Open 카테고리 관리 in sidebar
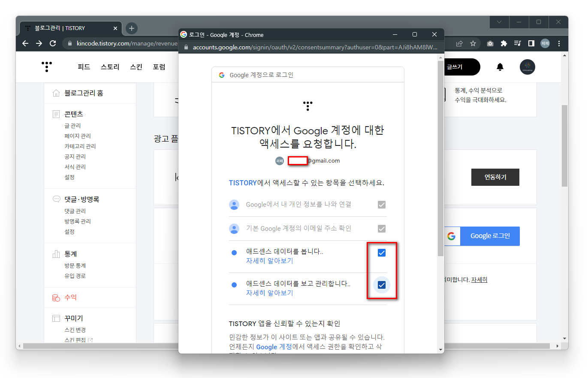Screen dimensions: 588x378 coord(80,146)
